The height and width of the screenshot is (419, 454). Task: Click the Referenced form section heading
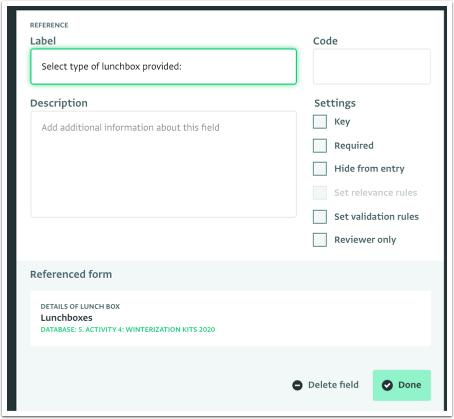71,274
